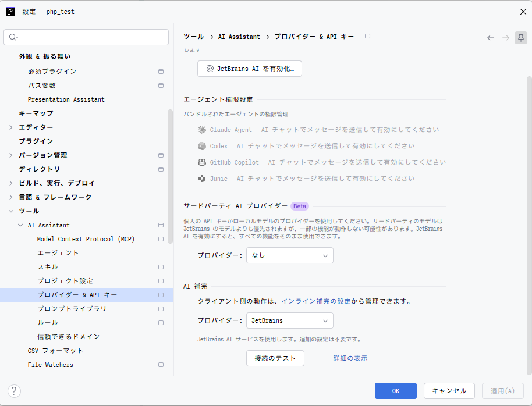Click the forward arrow navigation icon
Screen dimensions: 532x406
tap(506, 38)
